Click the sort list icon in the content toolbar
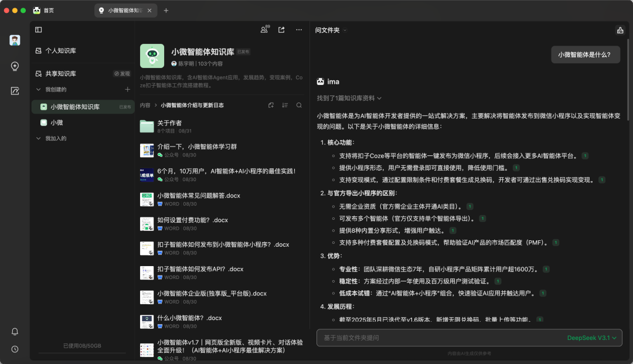The image size is (633, 364). click(x=285, y=106)
